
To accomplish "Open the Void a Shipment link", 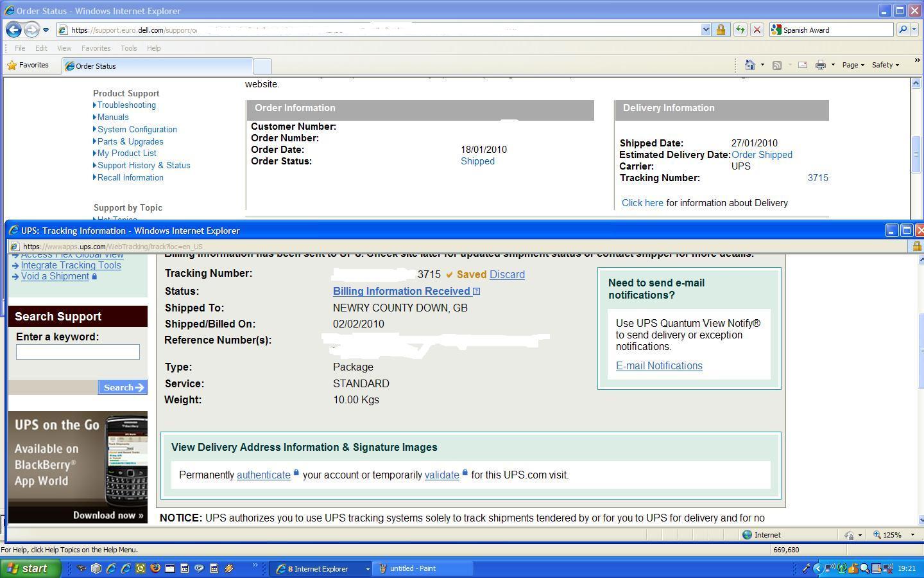I will coord(55,276).
